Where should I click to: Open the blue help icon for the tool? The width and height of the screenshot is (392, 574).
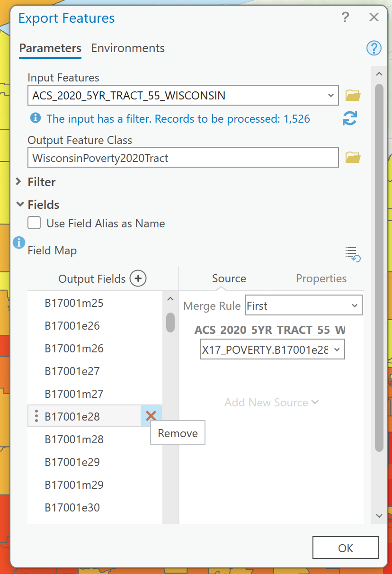pyautogui.click(x=374, y=48)
